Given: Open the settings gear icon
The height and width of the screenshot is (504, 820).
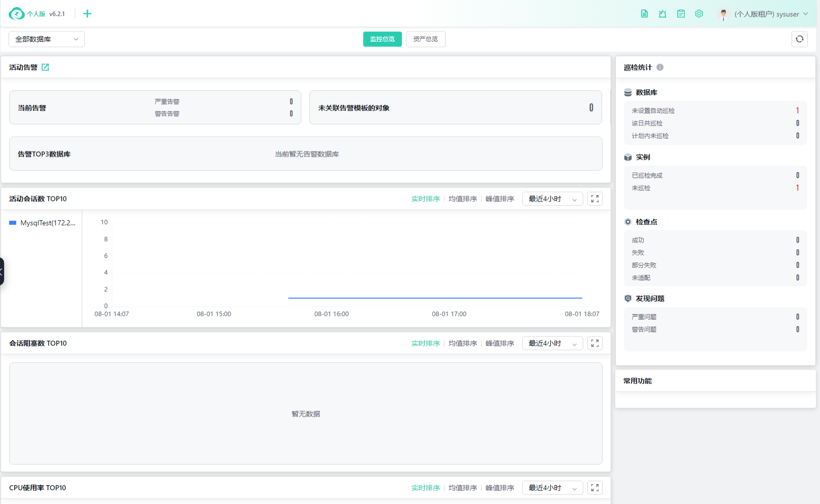Looking at the screenshot, I should [699, 14].
